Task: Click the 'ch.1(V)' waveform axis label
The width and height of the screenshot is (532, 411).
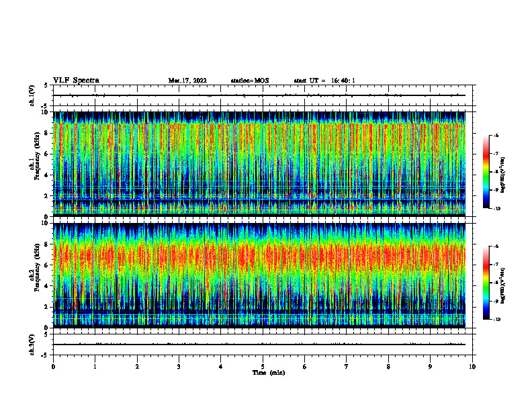Action: (x=32, y=95)
